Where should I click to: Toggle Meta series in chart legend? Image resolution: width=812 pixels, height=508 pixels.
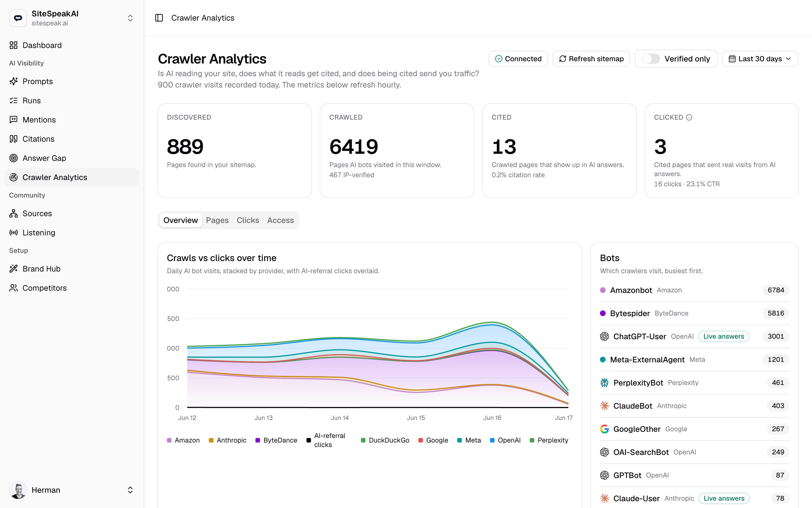tap(469, 440)
